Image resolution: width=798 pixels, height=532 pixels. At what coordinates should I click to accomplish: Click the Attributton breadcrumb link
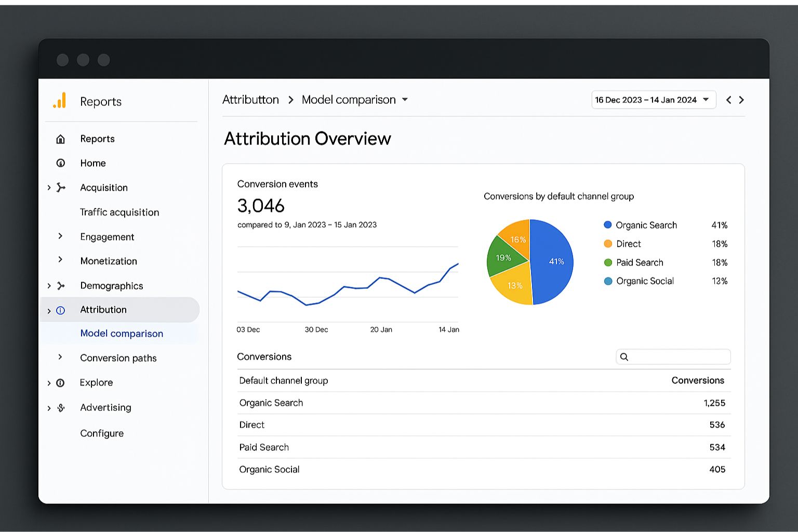coord(251,99)
